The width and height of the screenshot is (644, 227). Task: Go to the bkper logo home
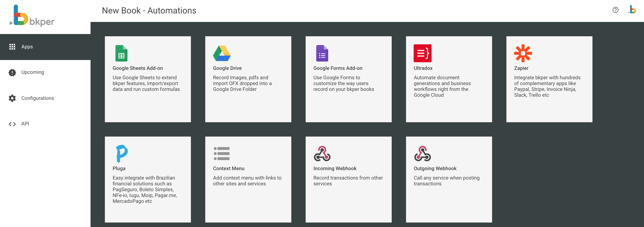[32, 16]
